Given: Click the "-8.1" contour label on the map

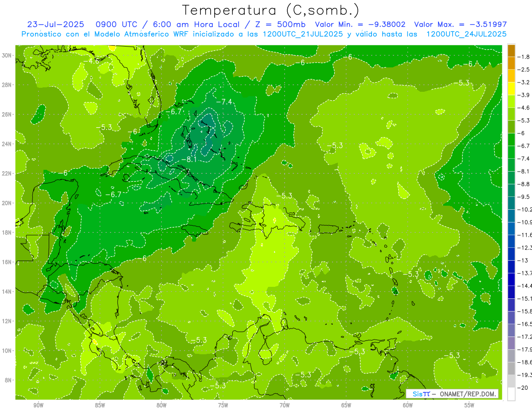Looking at the screenshot, I should click(x=188, y=160).
